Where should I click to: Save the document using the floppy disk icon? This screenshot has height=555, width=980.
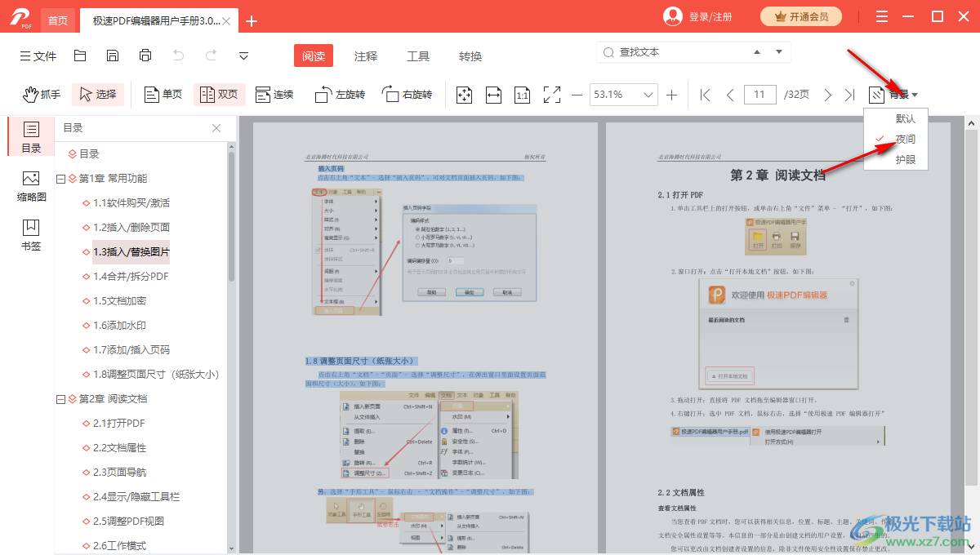[113, 55]
